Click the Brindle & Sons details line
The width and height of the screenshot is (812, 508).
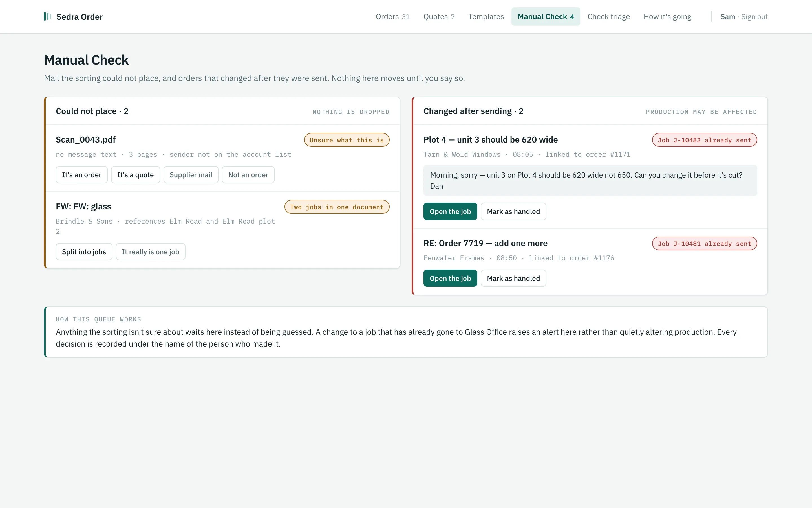[165, 226]
